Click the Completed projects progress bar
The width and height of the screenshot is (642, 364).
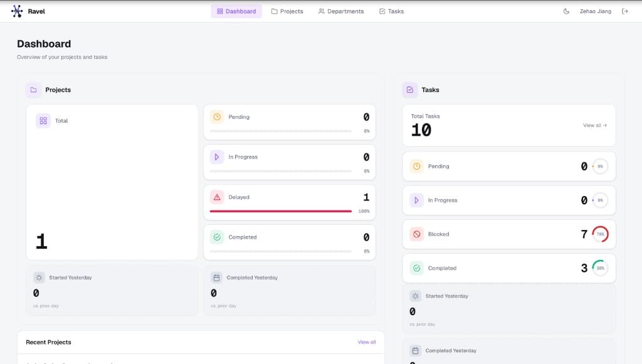click(280, 251)
